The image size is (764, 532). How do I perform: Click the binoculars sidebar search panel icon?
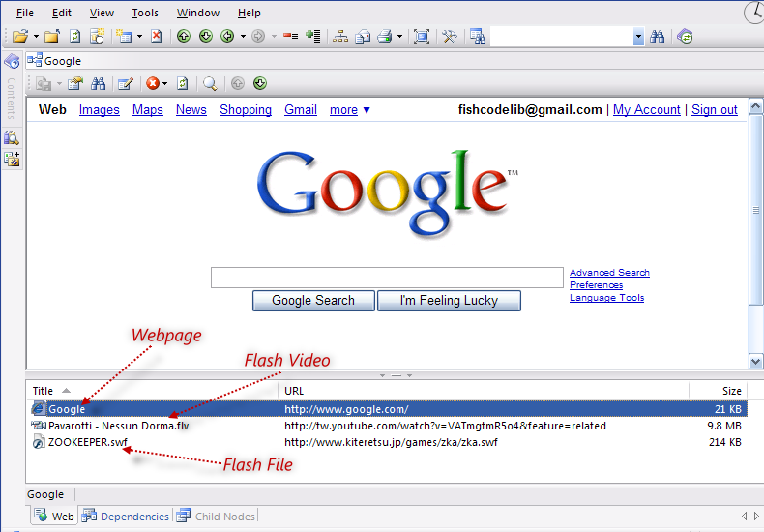12,137
